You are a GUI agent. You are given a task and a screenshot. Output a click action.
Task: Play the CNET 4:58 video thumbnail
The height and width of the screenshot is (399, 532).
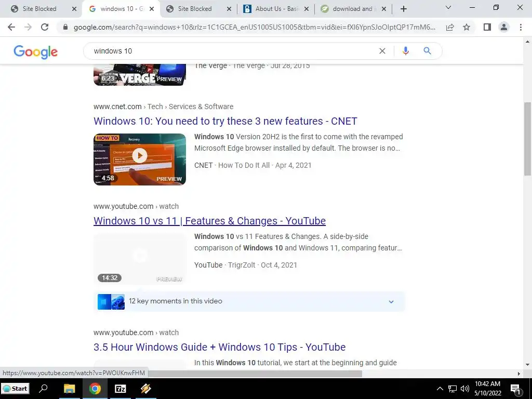140,159
